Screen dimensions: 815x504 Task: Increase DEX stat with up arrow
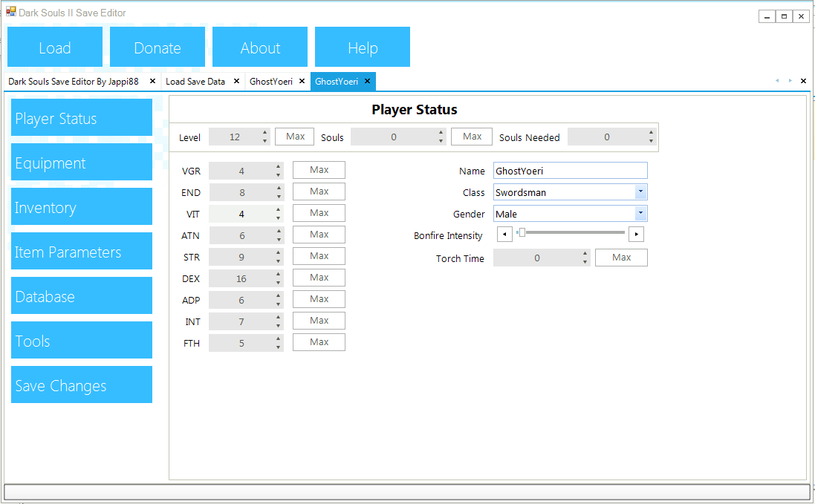[279, 274]
